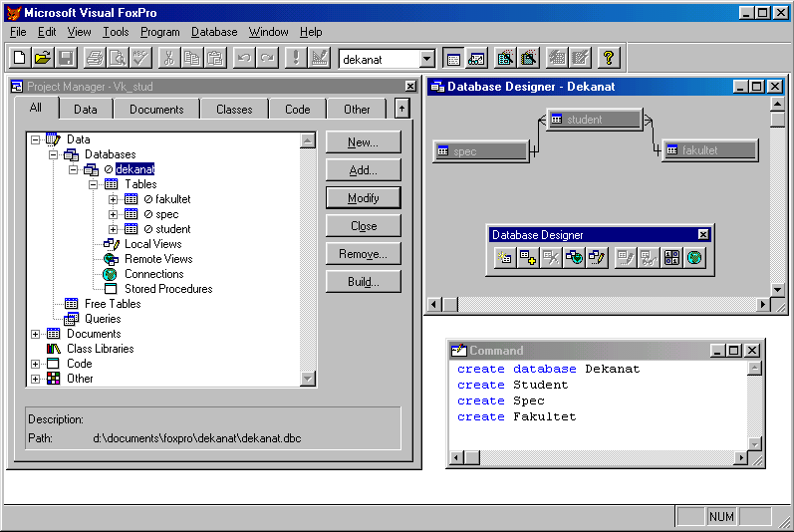Collapse the Data tree node
The width and height of the screenshot is (794, 532).
point(35,139)
